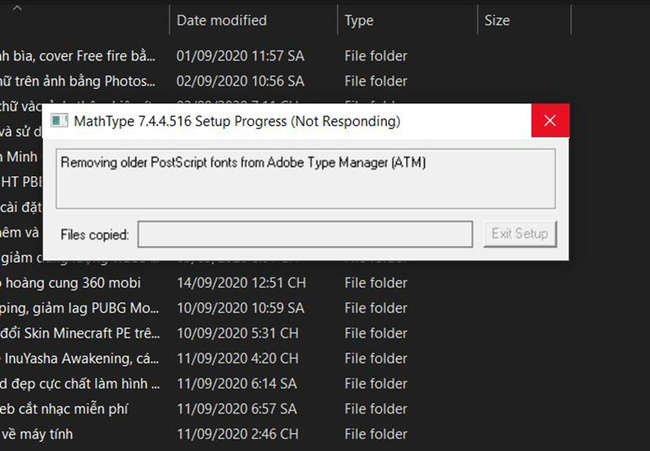Viewport: 650px width, 451px height.
Task: Sort files by Type column header
Action: [359, 20]
